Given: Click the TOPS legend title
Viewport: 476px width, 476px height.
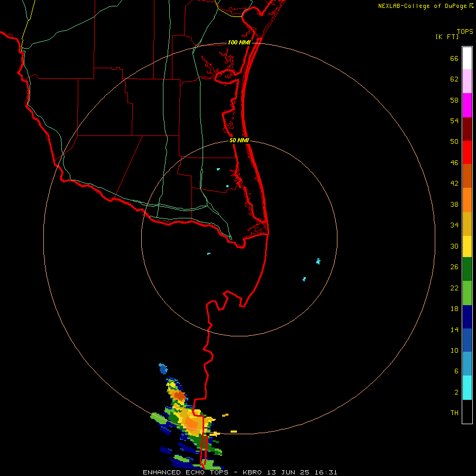Looking at the screenshot, I should click(465, 31).
